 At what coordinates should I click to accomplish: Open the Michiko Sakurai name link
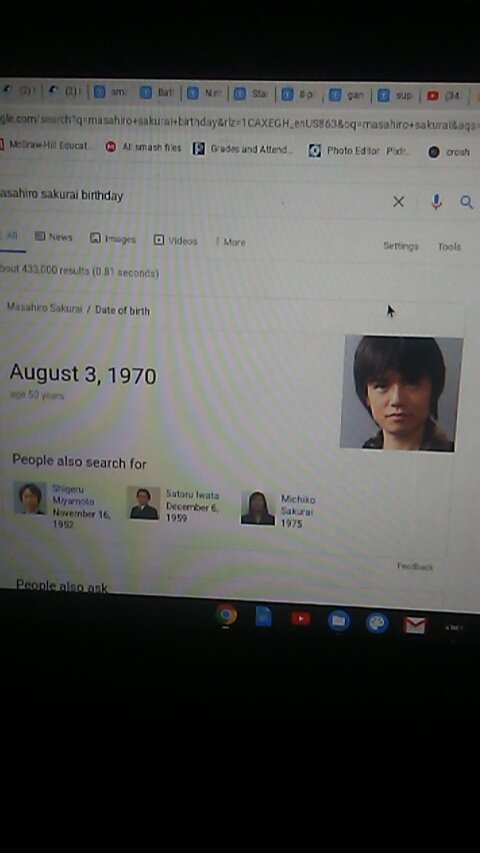click(298, 505)
